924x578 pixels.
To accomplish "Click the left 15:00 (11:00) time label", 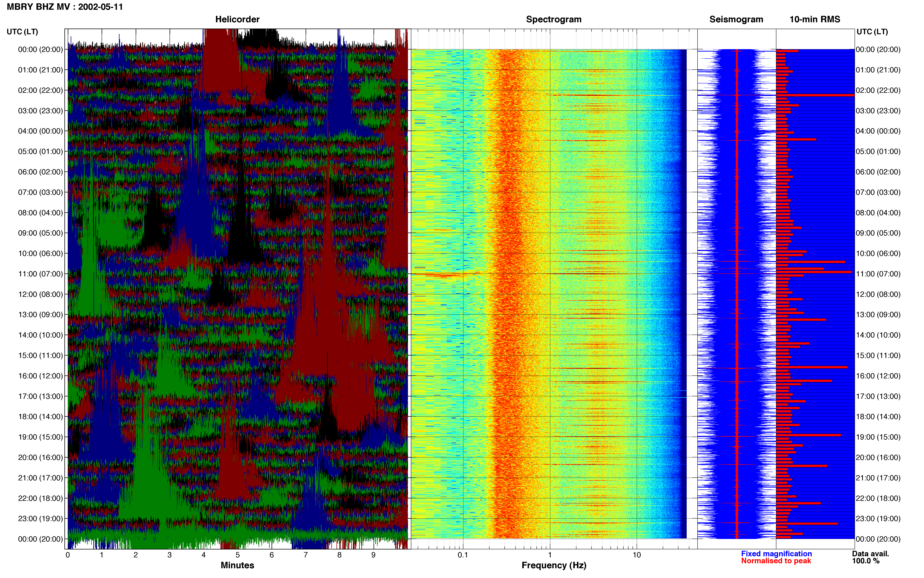I will pyautogui.click(x=41, y=356).
